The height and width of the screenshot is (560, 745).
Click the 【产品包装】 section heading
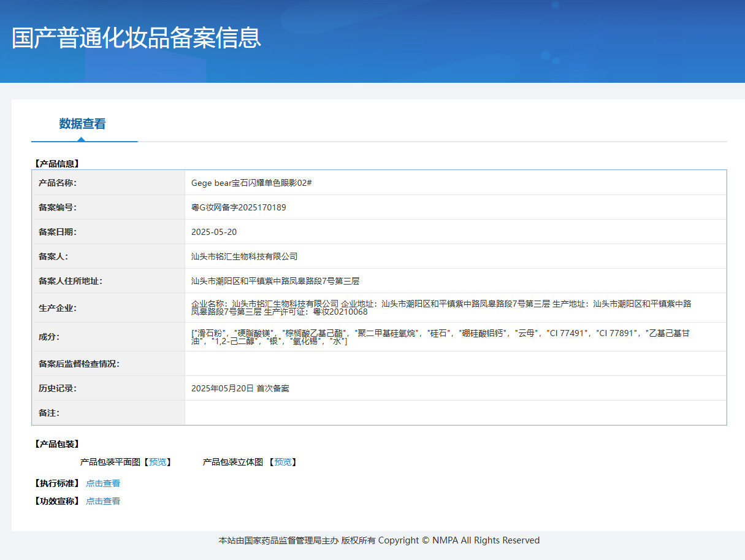(x=57, y=444)
